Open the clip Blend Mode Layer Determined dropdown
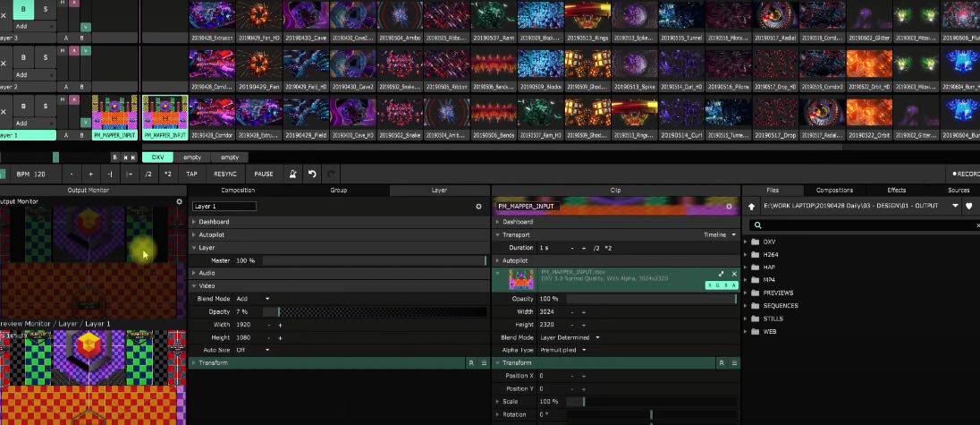 570,337
